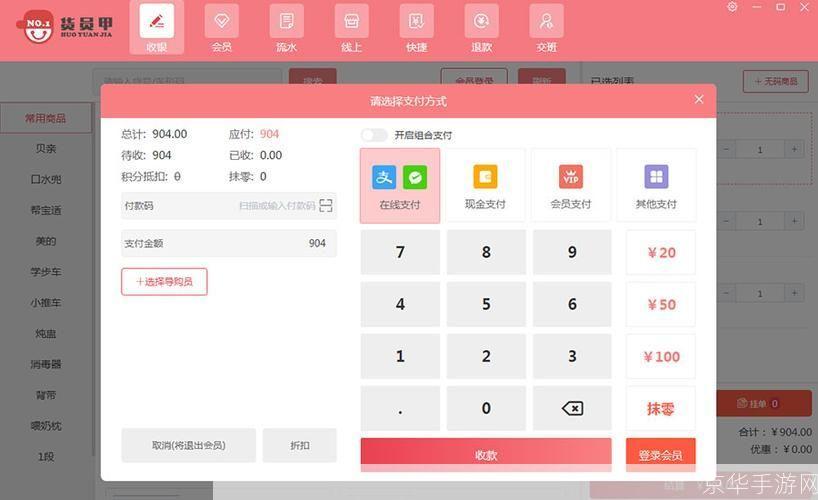
Task: Choose 现金支付 cash payment option
Action: [x=485, y=185]
